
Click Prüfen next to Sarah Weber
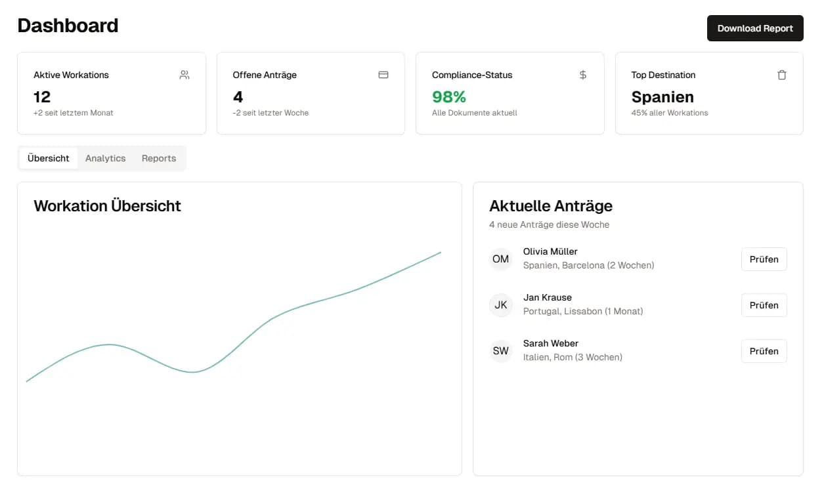pyautogui.click(x=764, y=351)
